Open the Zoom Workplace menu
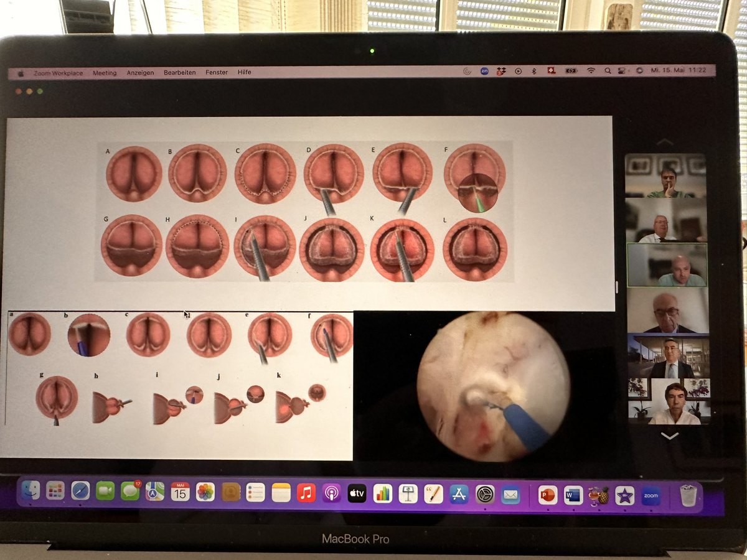 [x=59, y=73]
